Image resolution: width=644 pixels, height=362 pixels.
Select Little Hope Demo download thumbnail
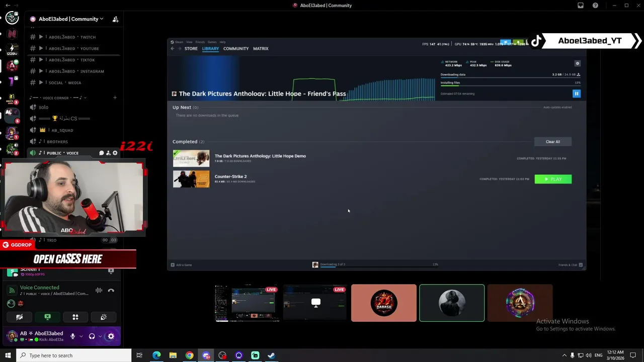tap(191, 158)
